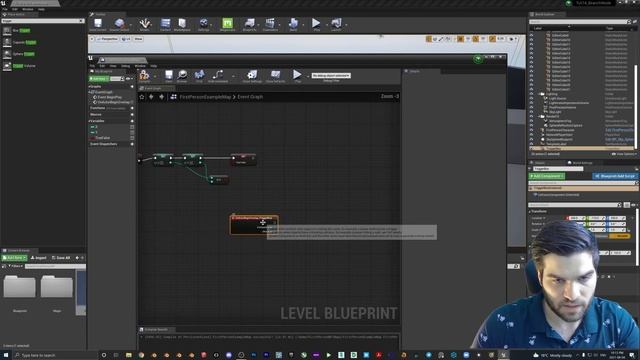This screenshot has height=360, width=640.
Task: Open View Options in World Outliner
Action: pos(624,154)
